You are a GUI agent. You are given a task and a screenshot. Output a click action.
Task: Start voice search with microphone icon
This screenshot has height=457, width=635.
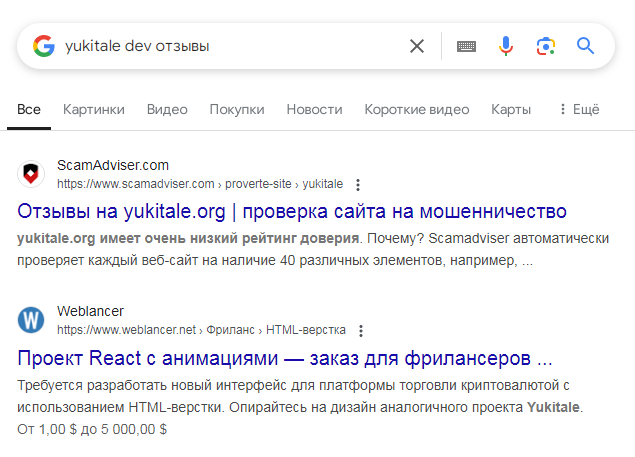[x=506, y=46]
